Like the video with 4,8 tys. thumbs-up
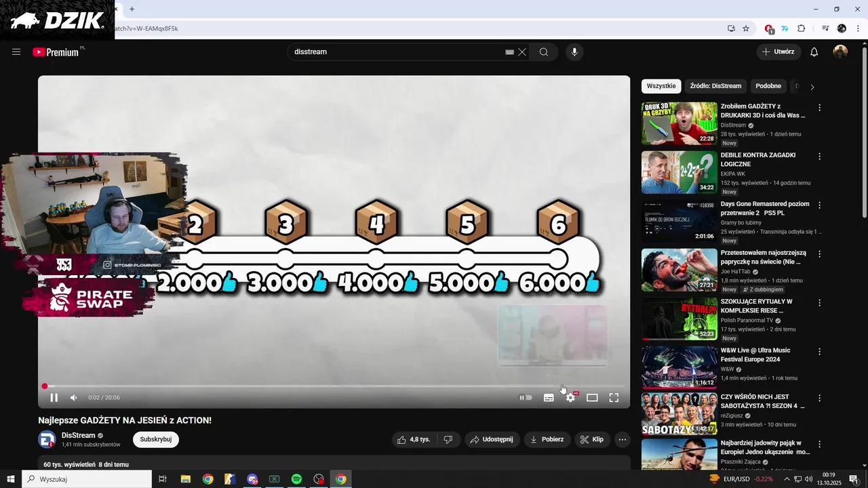 pos(414,439)
